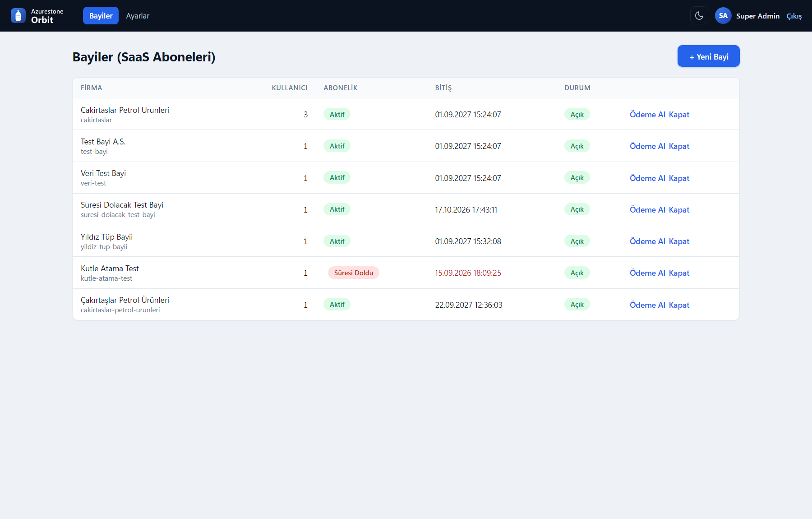This screenshot has width=812, height=519.
Task: Click the + Yeni Bayi button
Action: tap(709, 56)
